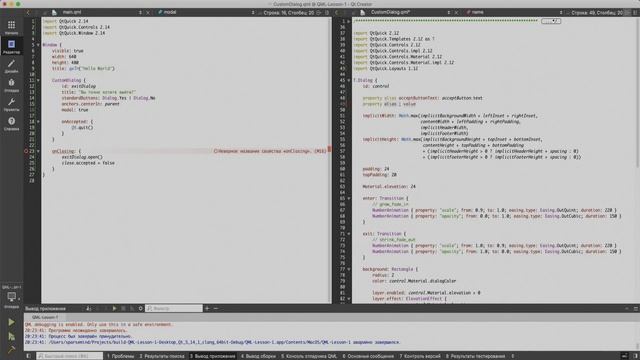Viewport: 640px width, 360px height.
Task: Open the 4 Вывод сборки pane
Action: coord(258,356)
